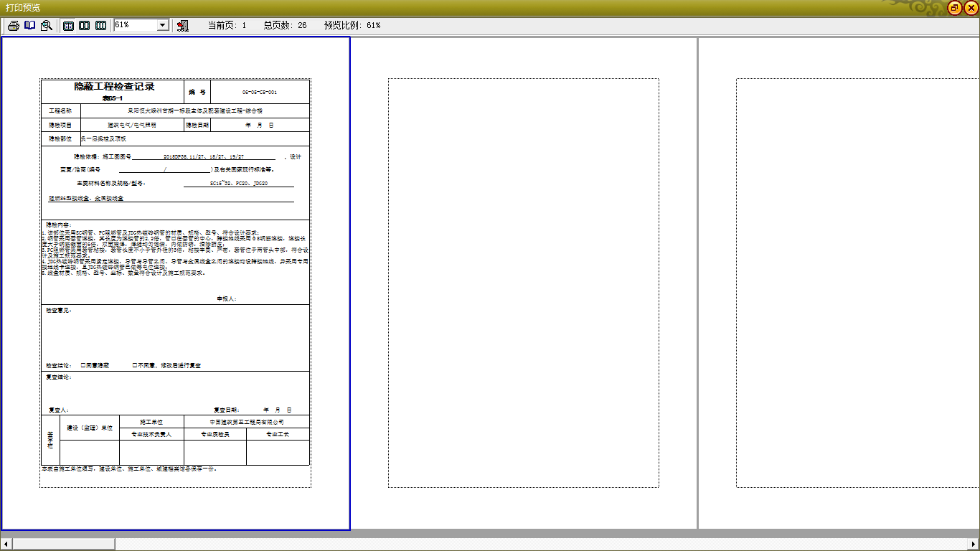Click the left arrow of horizontal scrollbar
This screenshot has height=551, width=980.
coord(6,543)
